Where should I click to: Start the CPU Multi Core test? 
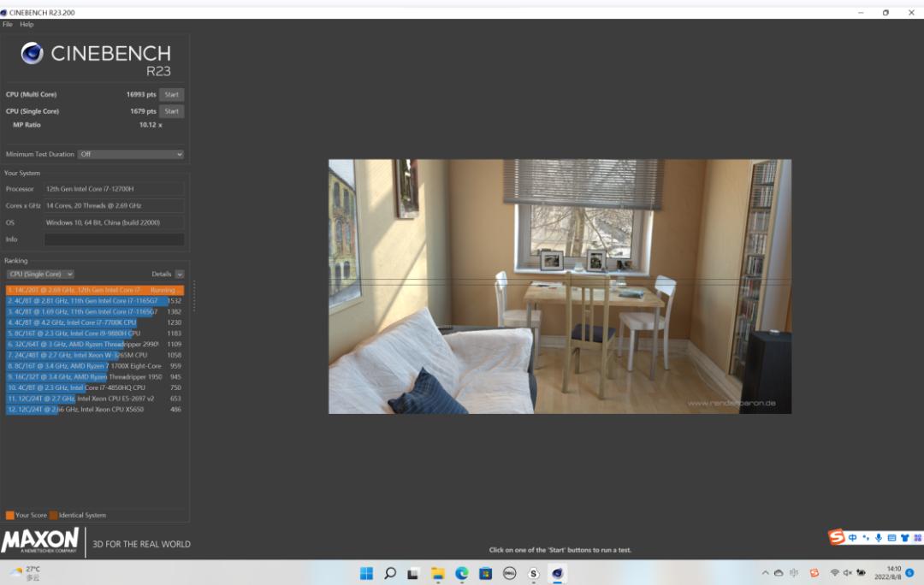171,95
